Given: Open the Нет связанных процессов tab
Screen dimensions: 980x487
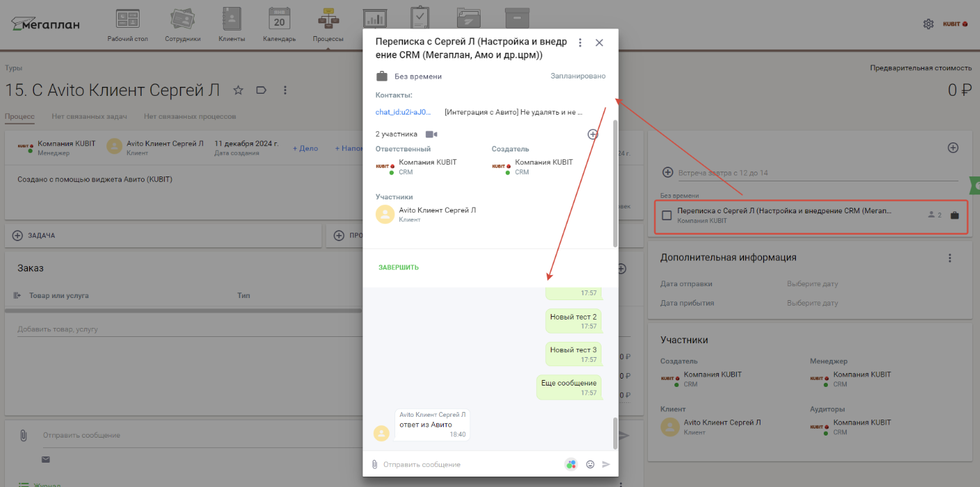Looking at the screenshot, I should (190, 117).
